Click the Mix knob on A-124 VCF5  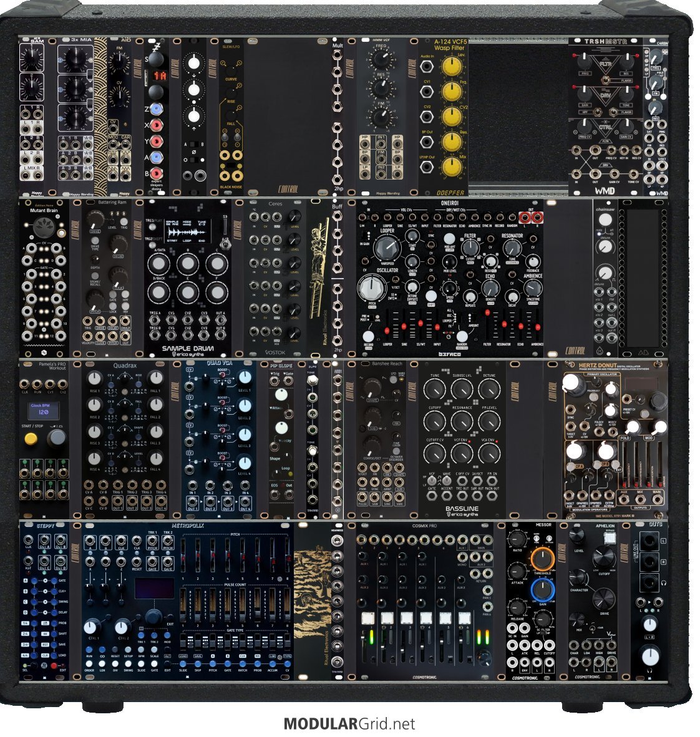coord(452,167)
